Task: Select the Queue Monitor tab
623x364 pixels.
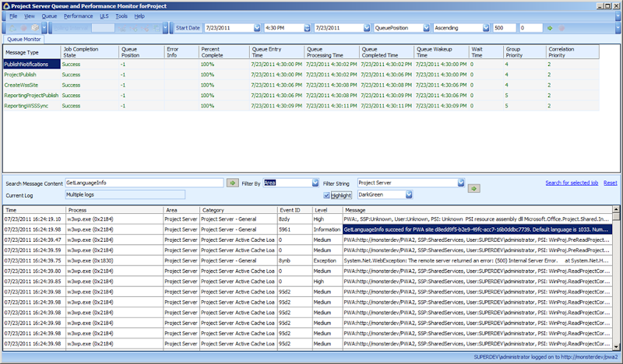Action: tap(25, 38)
